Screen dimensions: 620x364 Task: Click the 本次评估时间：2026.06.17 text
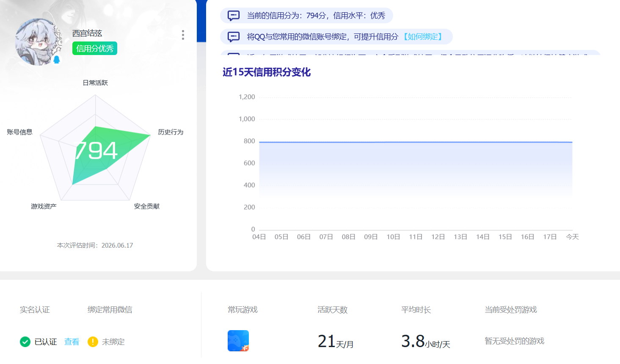pos(95,245)
